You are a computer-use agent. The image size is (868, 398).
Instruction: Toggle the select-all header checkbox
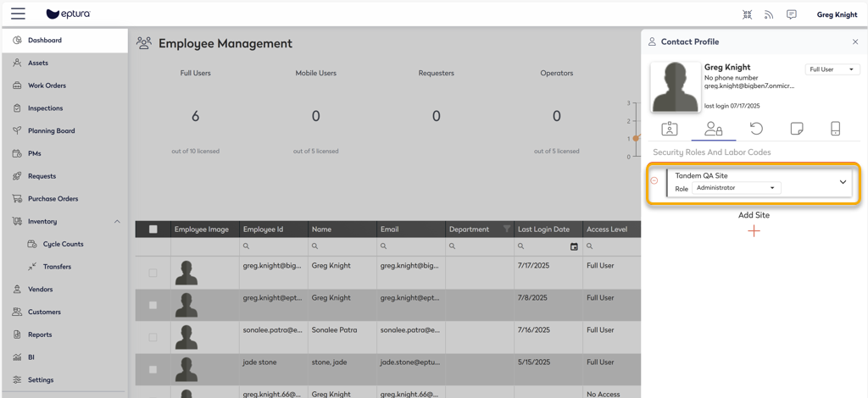tap(153, 229)
